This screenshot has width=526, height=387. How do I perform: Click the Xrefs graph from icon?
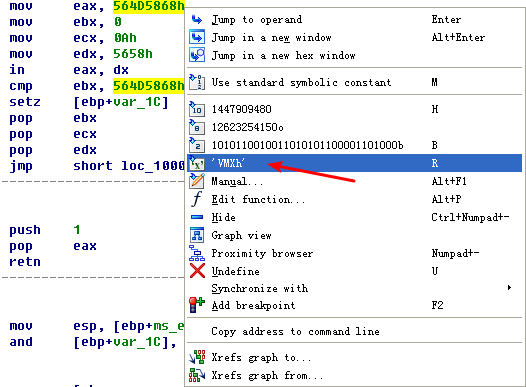pyautogui.click(x=197, y=375)
